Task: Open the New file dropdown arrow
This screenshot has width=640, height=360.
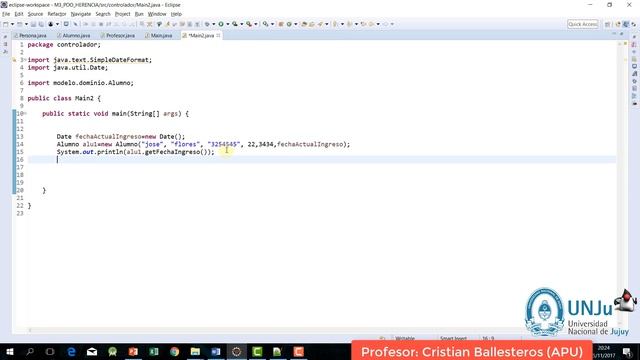Action: pos(12,24)
